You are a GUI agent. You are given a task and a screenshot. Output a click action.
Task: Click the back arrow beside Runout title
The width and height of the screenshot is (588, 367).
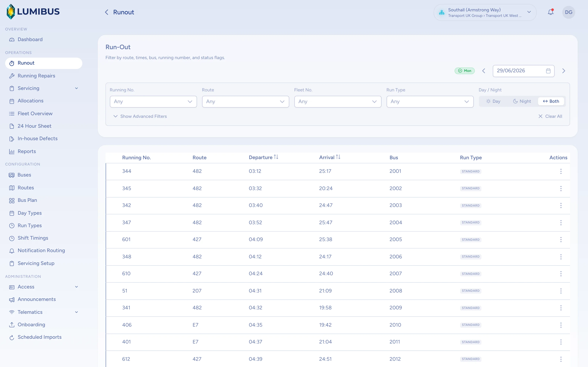point(106,12)
